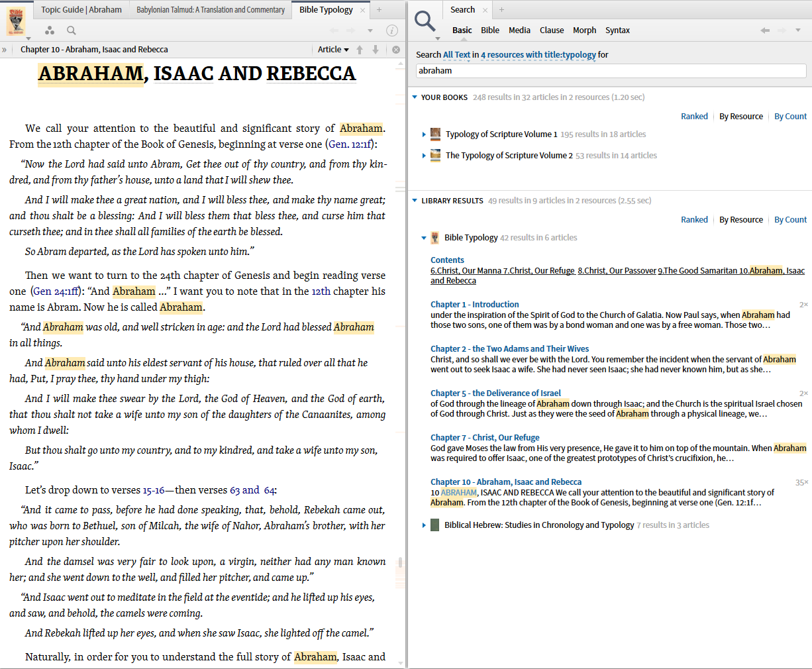The image size is (812, 669).
Task: Open Contents result link
Action: coord(447,260)
